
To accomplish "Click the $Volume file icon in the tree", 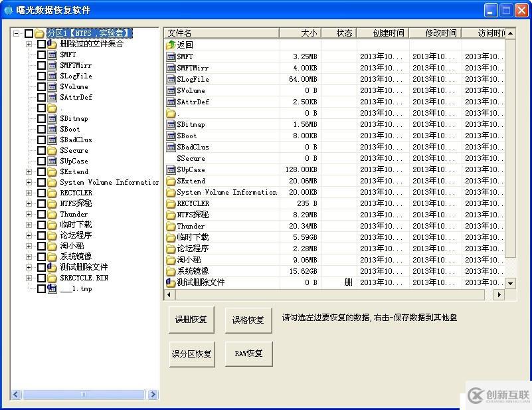I will (x=52, y=86).
